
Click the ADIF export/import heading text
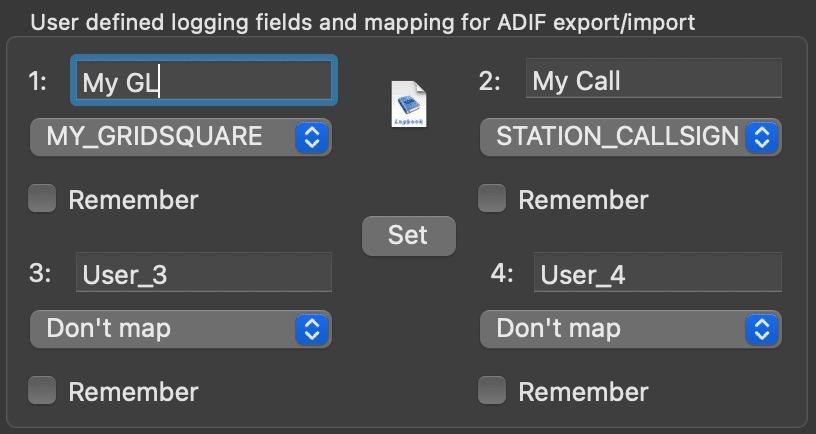pyautogui.click(x=596, y=22)
